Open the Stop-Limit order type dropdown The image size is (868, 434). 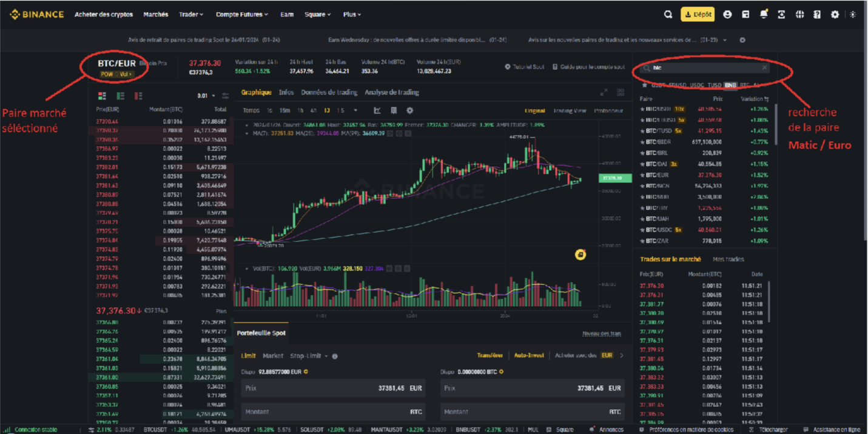309,356
